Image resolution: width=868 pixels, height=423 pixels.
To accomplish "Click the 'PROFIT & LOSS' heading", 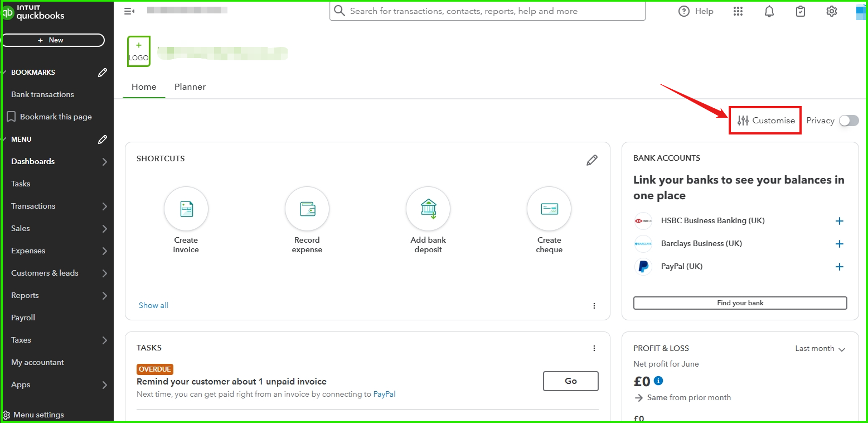I will point(661,348).
